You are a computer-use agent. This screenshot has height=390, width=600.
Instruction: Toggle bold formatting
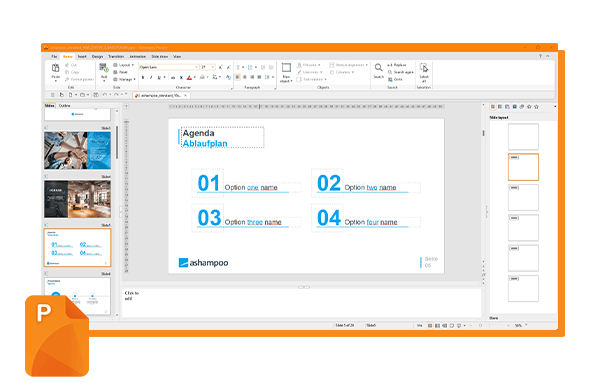143,77
